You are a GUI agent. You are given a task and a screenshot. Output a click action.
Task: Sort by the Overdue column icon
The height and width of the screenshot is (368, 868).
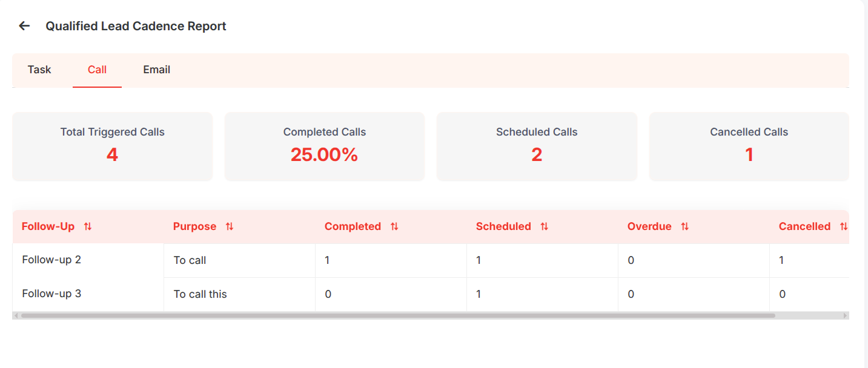coord(685,226)
